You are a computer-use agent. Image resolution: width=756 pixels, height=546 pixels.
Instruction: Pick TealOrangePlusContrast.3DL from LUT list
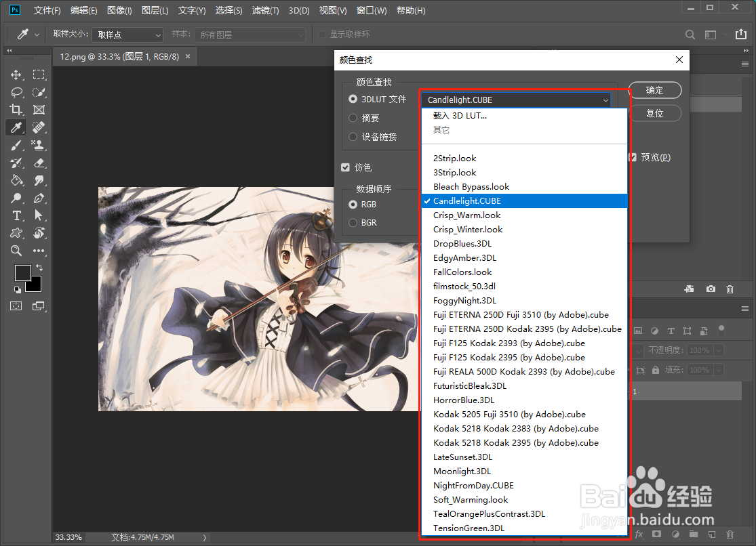click(524, 513)
